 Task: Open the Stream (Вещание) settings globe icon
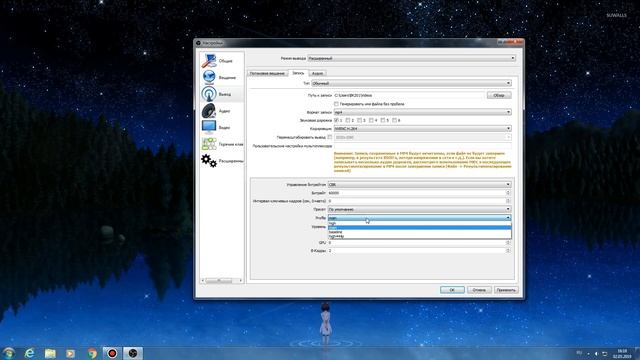pyautogui.click(x=209, y=77)
